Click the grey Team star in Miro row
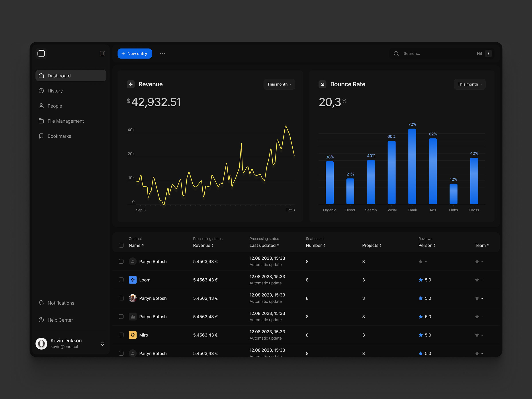This screenshot has height=399, width=532. pos(477,335)
